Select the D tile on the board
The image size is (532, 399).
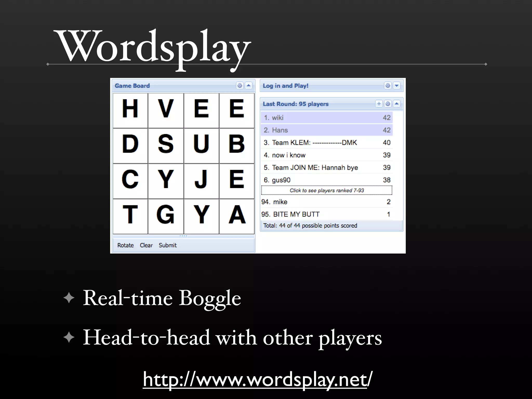point(130,146)
